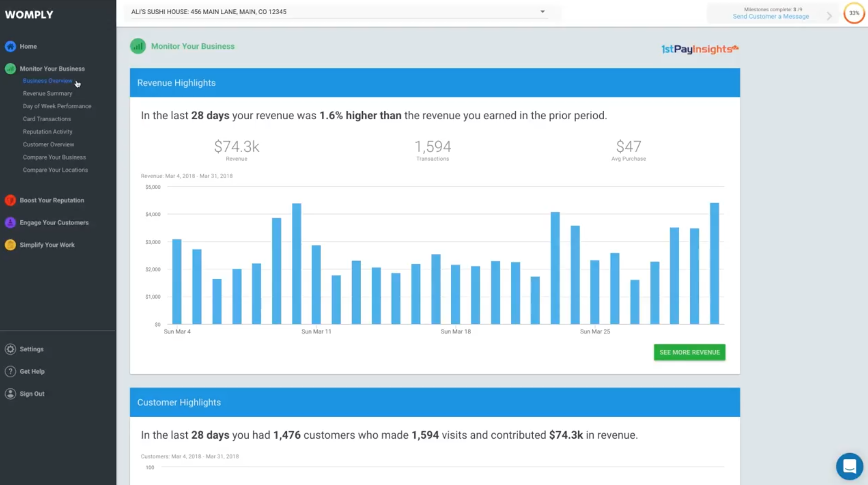Click the milestones next chevron arrow
The width and height of the screenshot is (868, 485).
coord(829,16)
